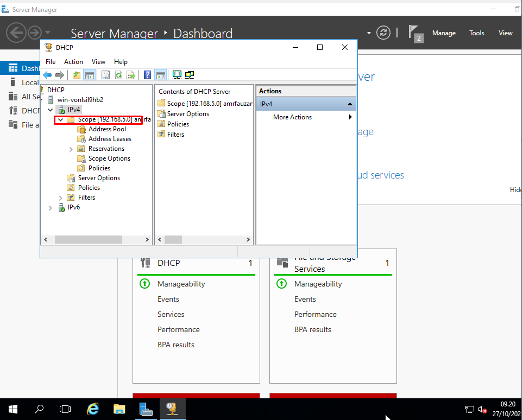523x420 pixels.
Task: Open the notifications flag icon
Action: coord(415,33)
